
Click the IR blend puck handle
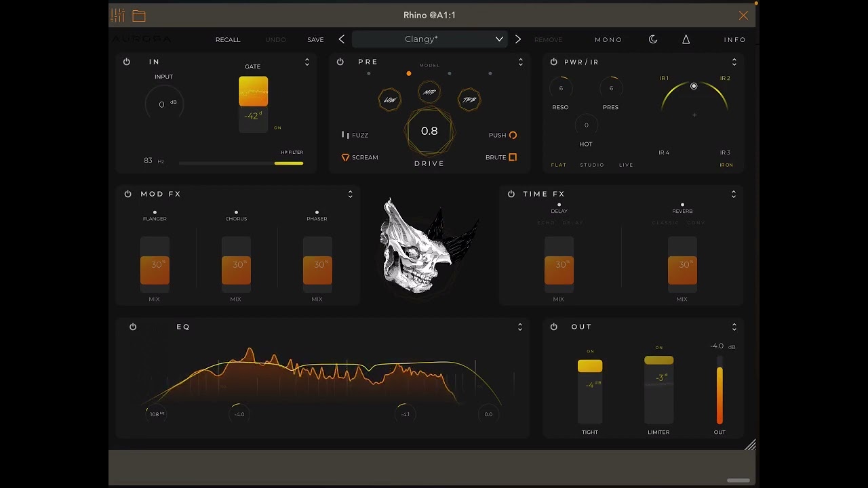[694, 86]
